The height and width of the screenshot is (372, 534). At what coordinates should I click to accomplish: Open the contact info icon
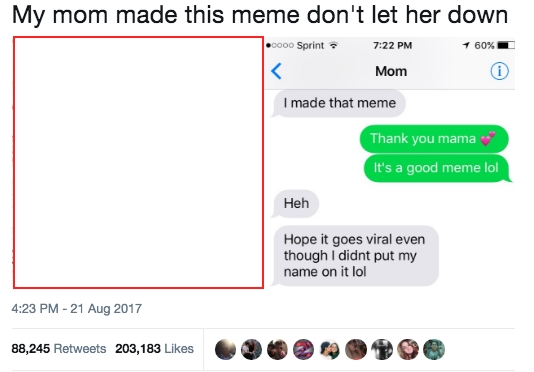coord(499,71)
